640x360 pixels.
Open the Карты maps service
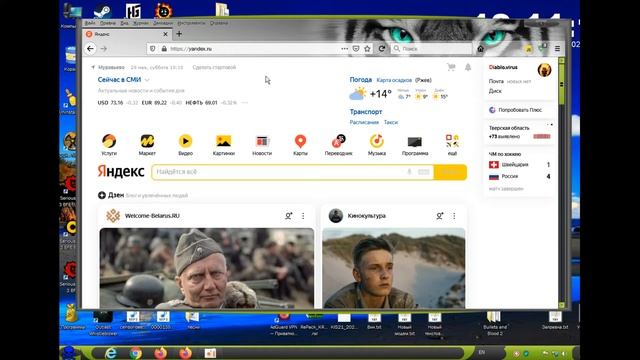300,144
